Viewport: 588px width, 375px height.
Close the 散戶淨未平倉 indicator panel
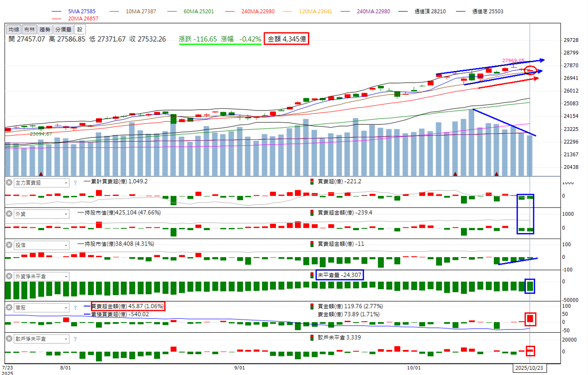click(9, 339)
